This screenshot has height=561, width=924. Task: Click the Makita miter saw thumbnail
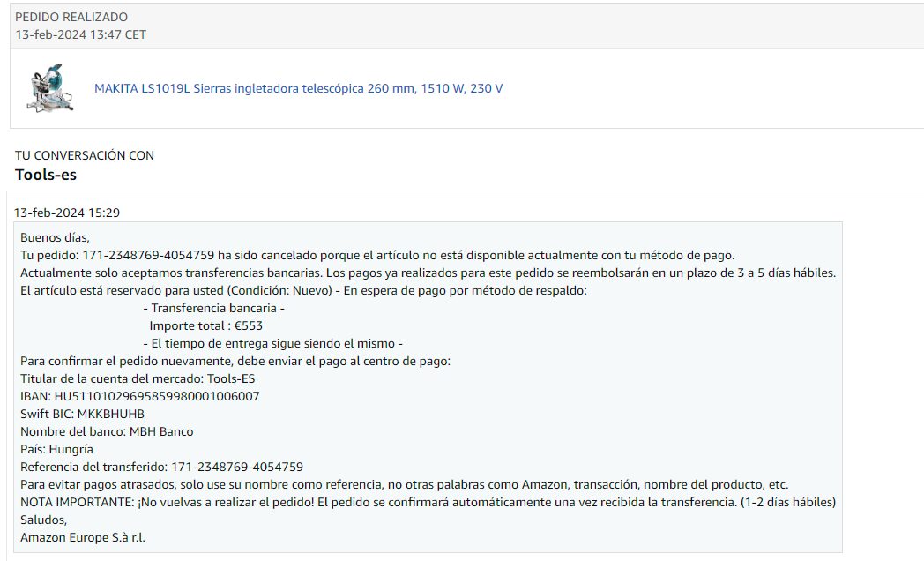click(50, 88)
